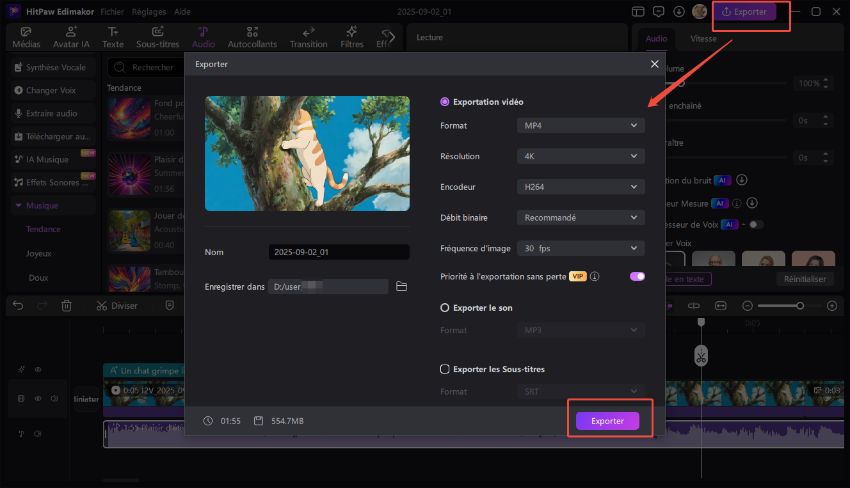Mute the video track speaker icon
Screen dimensions: 850x488
[55, 399]
